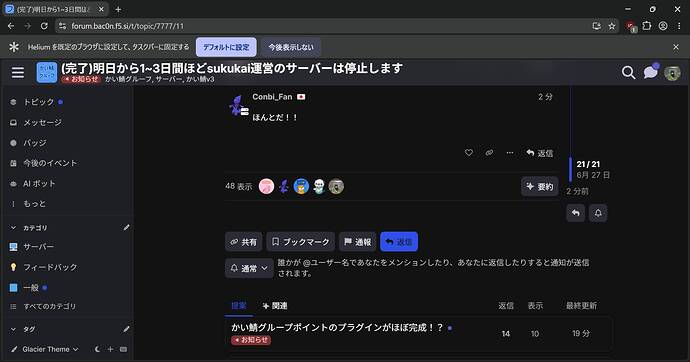This screenshot has width=690, height=362.
Task: Click the blue round participant avatar
Action: (301, 186)
